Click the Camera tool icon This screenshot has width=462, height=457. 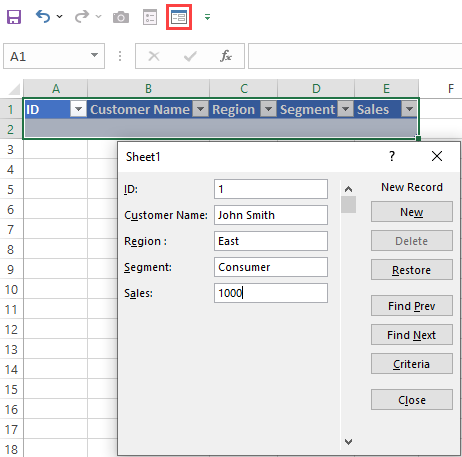pyautogui.click(x=121, y=17)
